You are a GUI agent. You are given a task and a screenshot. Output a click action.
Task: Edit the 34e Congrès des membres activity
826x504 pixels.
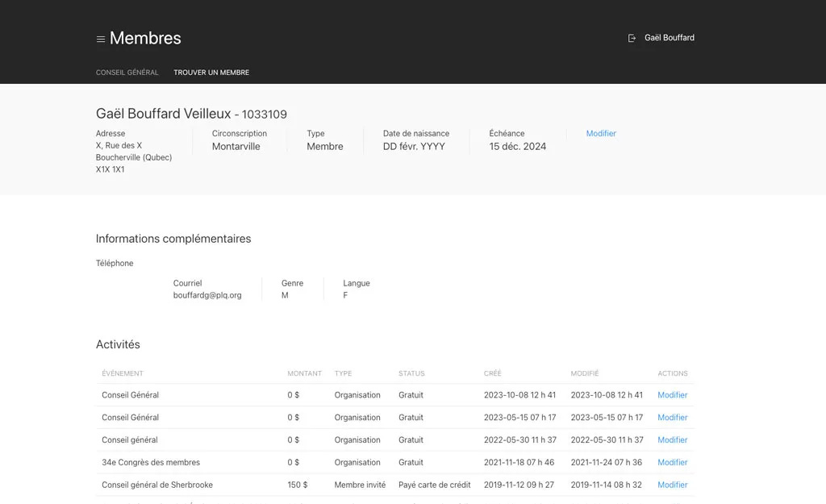[x=672, y=463]
